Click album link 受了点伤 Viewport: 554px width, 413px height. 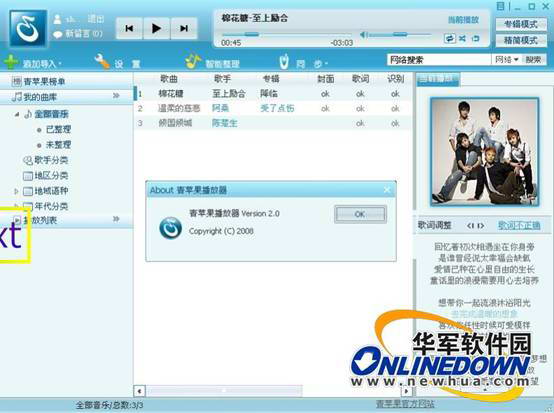coord(277,108)
